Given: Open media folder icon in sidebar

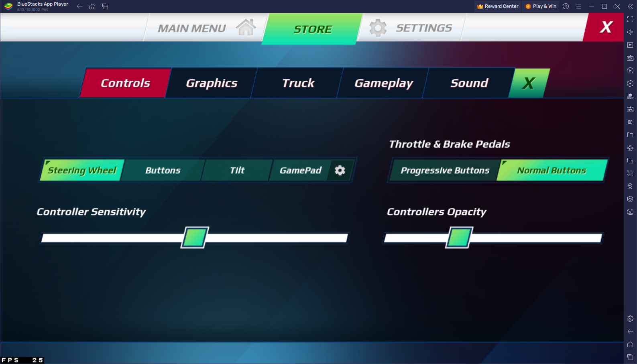Looking at the screenshot, I should point(630,135).
